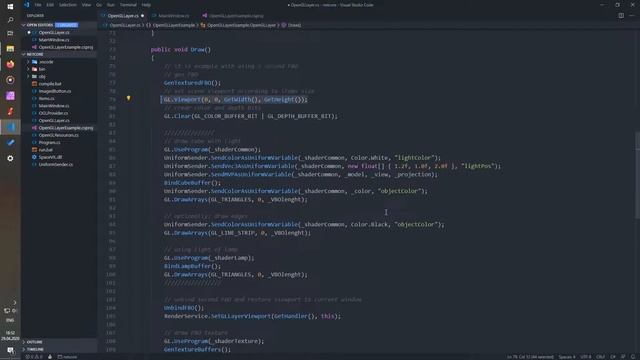Viewport: 640px width, 360px height.
Task: Click the Windows search magnifier icon
Action: tap(10, 20)
